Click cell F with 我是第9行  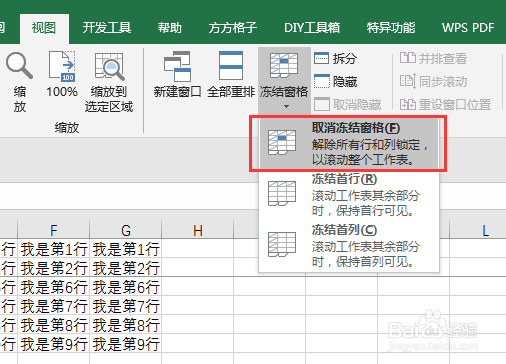click(x=53, y=344)
